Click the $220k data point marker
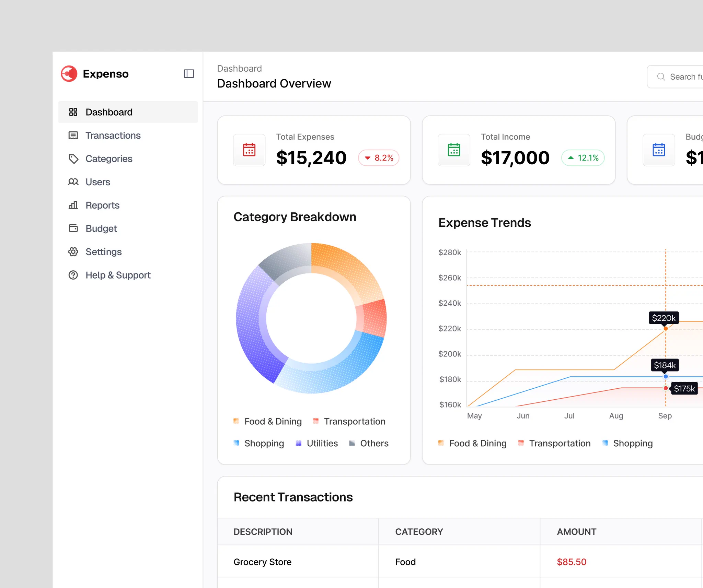703x588 pixels. (x=666, y=329)
